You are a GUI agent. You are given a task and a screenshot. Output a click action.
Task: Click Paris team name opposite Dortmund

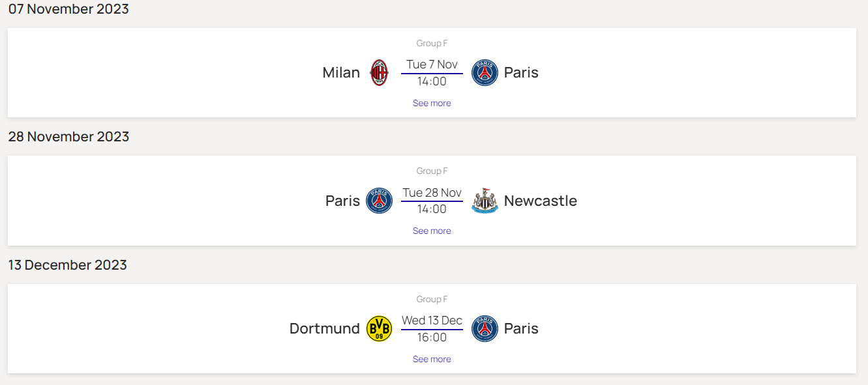click(x=521, y=328)
